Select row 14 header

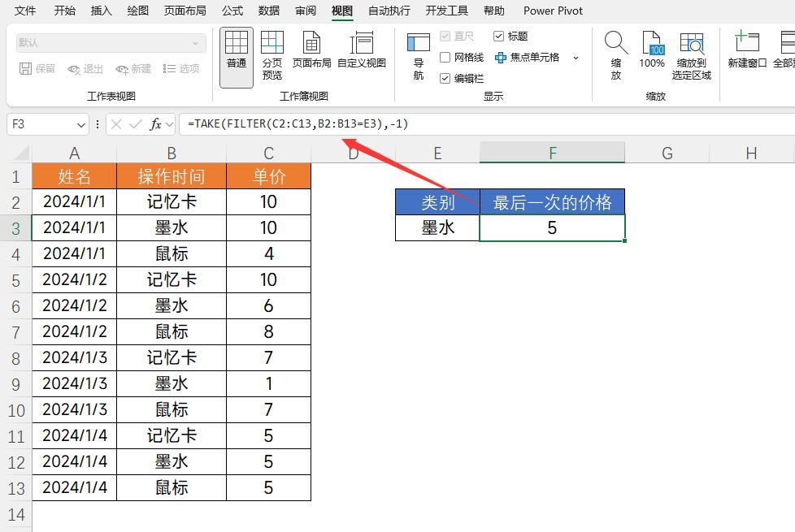tap(16, 515)
